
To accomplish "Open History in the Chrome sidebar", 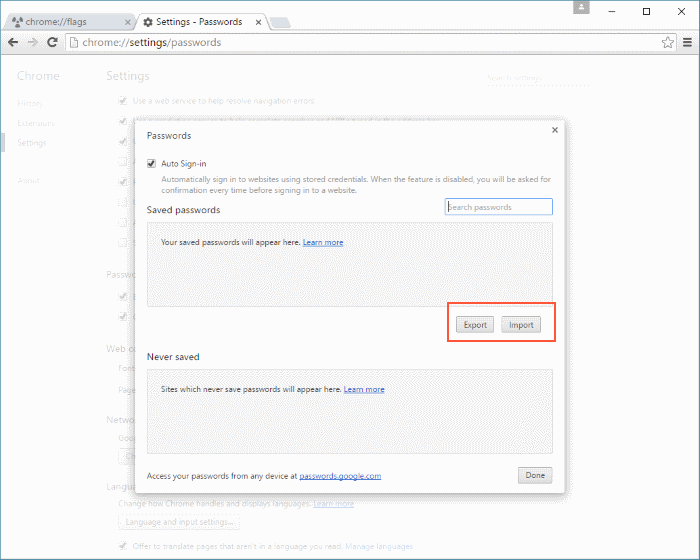I will (x=30, y=104).
